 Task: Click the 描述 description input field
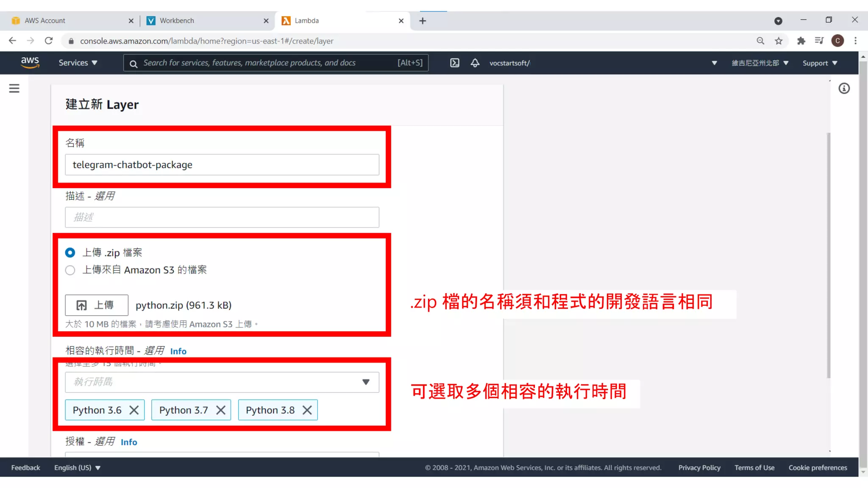[222, 217]
